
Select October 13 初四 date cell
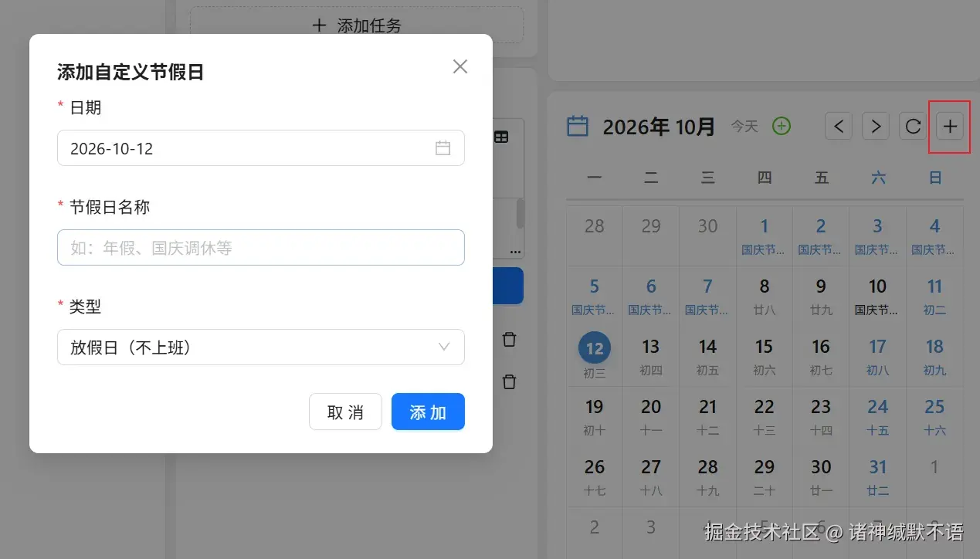tap(651, 357)
